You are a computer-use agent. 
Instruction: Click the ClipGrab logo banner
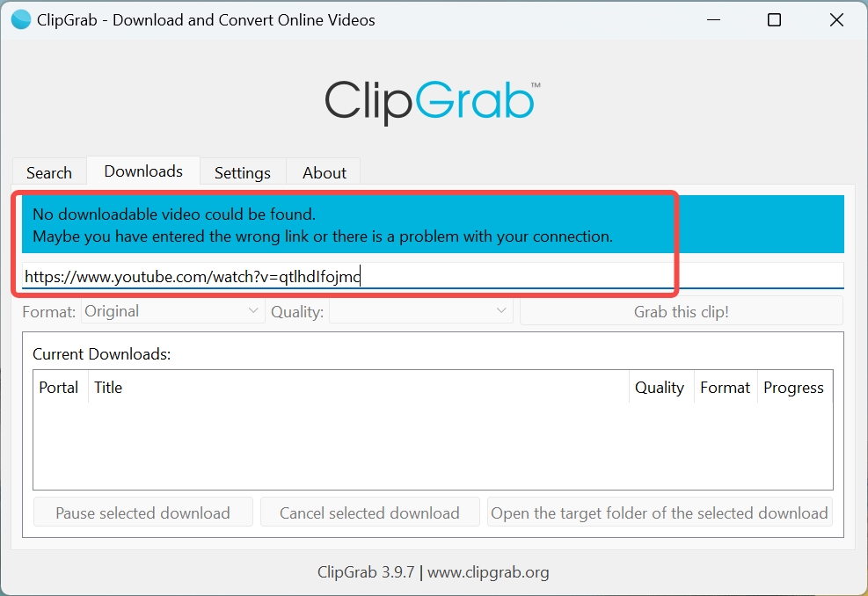(433, 102)
